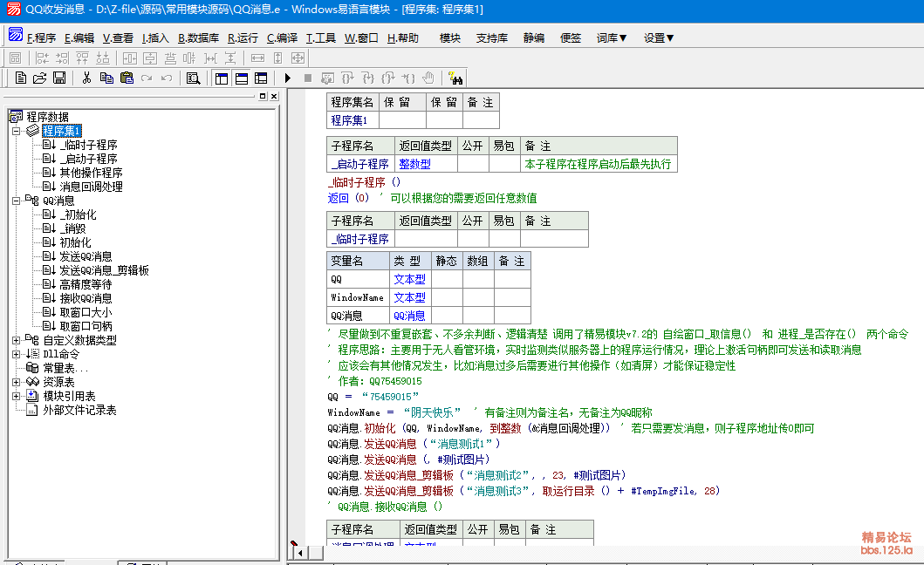The width and height of the screenshot is (924, 565).
Task: Open the 设置 dropdown menu
Action: coord(659,37)
